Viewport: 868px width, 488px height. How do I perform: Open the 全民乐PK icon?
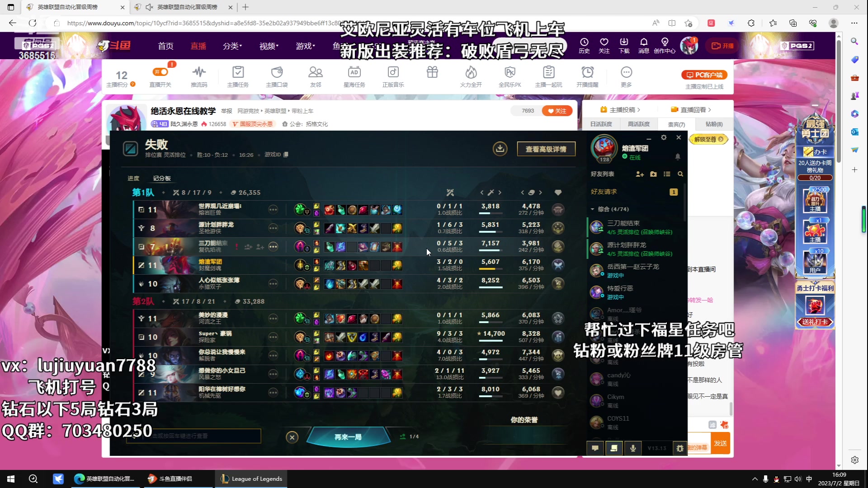510,76
